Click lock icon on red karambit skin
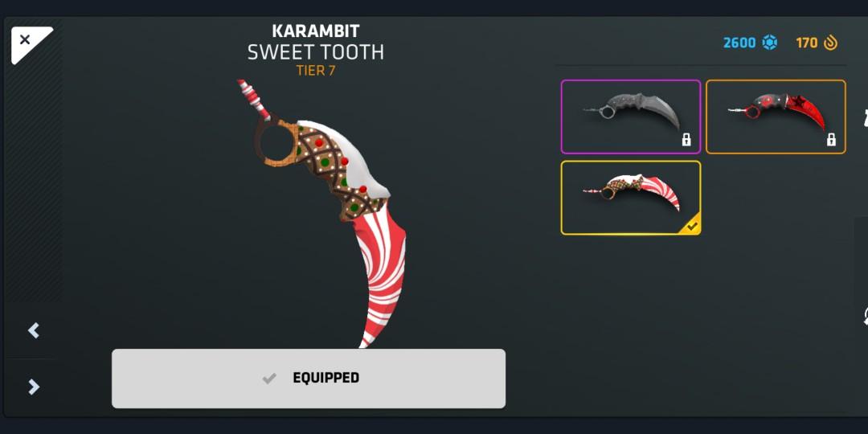Screen dimensions: 868x434 832,140
